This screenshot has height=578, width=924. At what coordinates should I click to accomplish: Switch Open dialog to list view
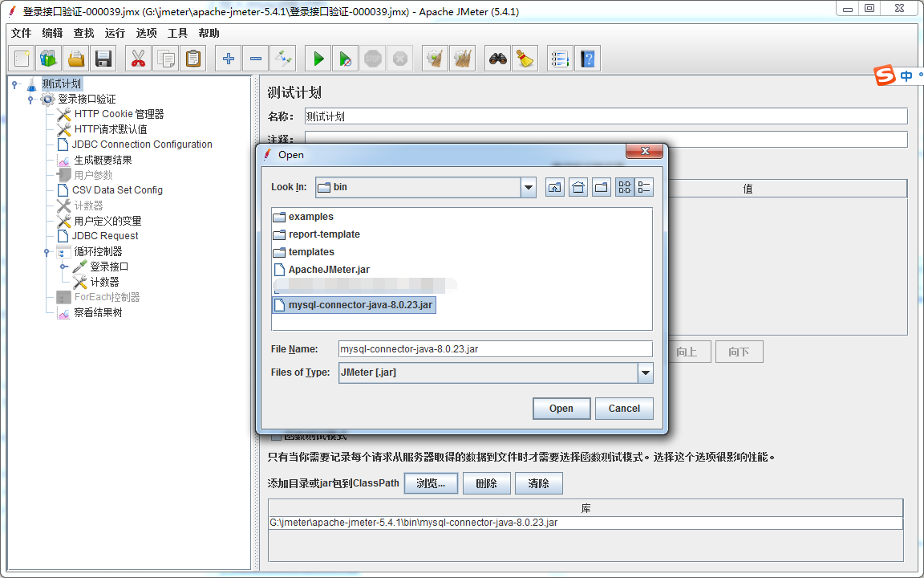[625, 188]
